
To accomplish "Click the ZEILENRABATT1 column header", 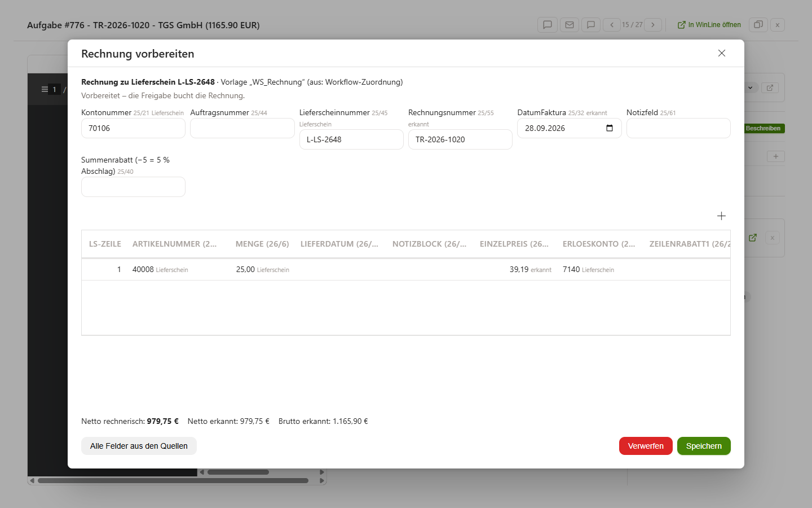I will coord(690,244).
